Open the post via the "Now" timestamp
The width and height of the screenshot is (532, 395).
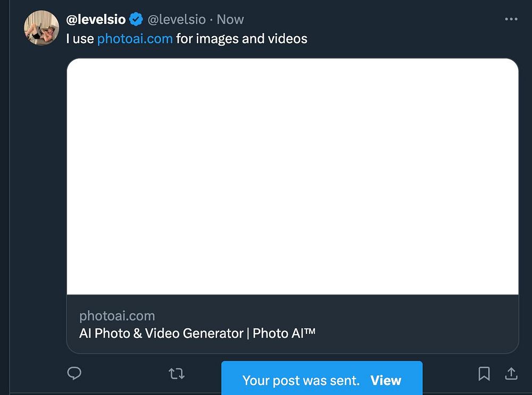[230, 20]
